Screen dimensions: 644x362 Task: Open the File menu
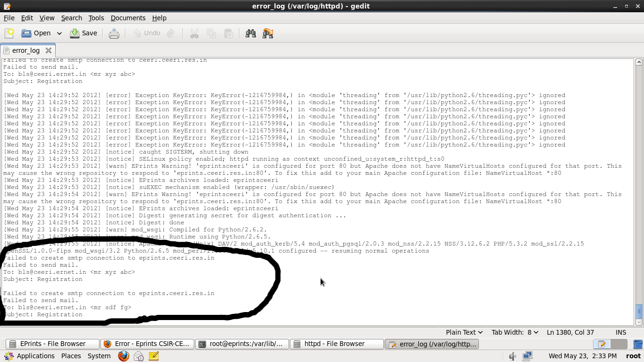pyautogui.click(x=9, y=18)
